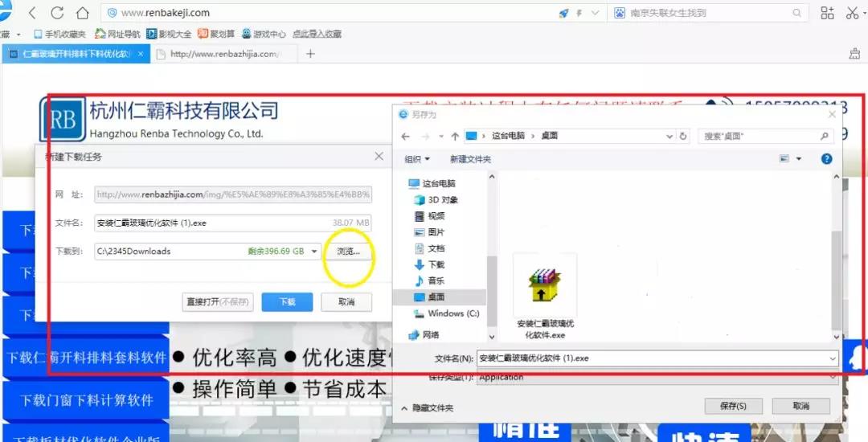Open the extensions grid icon
The height and width of the screenshot is (442, 868).
tap(827, 13)
